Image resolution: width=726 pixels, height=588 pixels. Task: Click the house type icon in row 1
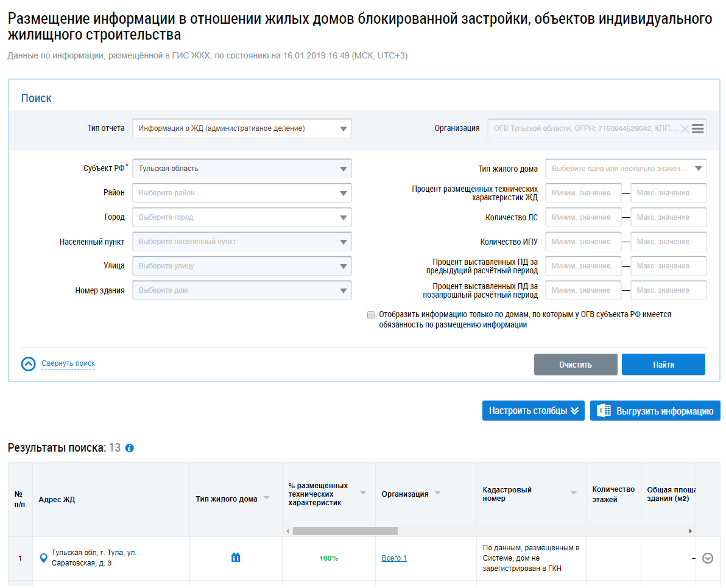[x=236, y=558]
